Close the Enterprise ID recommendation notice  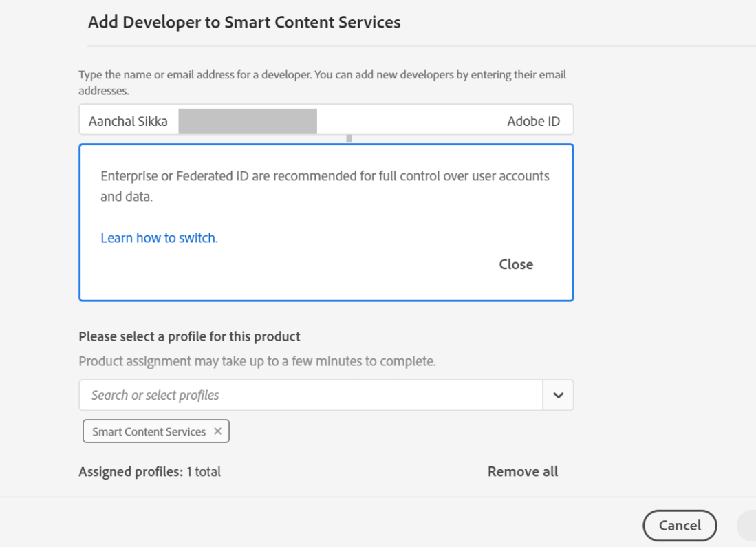pos(516,264)
